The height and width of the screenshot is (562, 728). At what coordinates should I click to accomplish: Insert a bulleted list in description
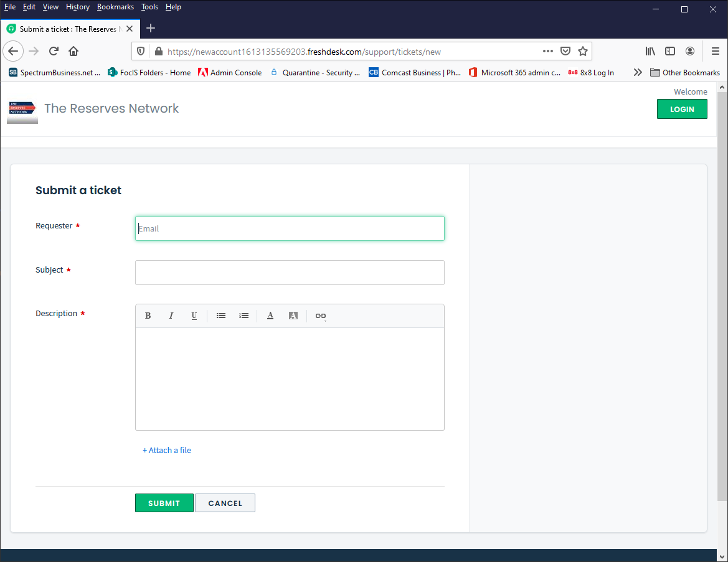(221, 316)
